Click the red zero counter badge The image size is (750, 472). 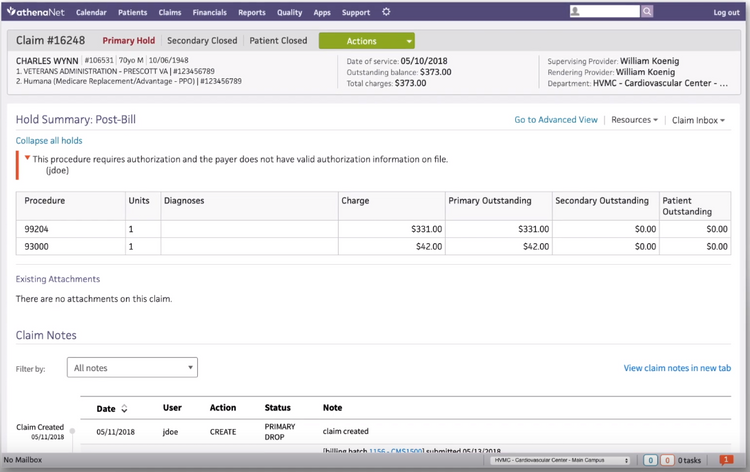668,460
